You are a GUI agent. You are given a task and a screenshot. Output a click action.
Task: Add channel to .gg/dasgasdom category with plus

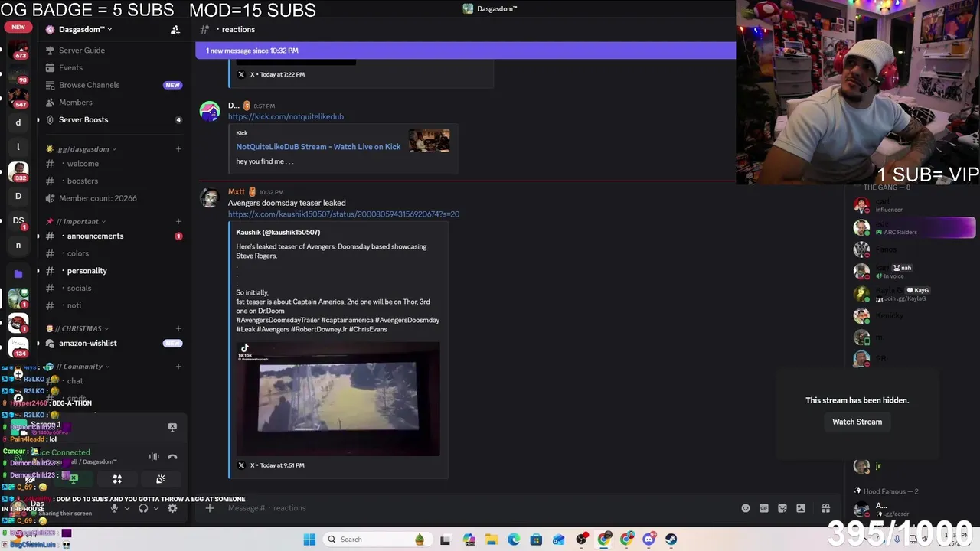click(x=178, y=149)
